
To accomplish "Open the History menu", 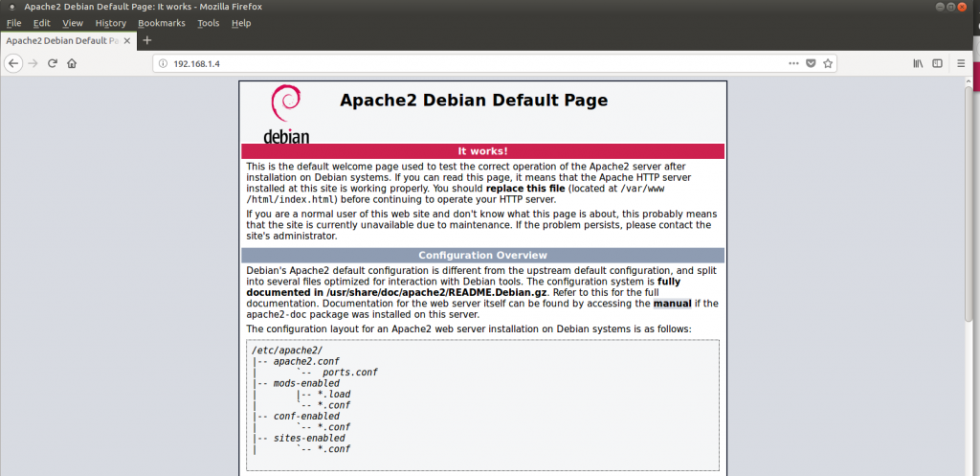I will pos(111,23).
